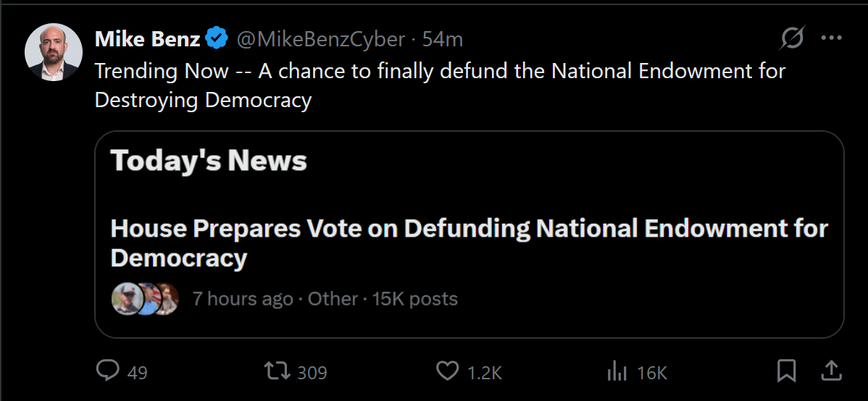
Task: Open Mike Benz profile picture
Action: pyautogui.click(x=54, y=52)
